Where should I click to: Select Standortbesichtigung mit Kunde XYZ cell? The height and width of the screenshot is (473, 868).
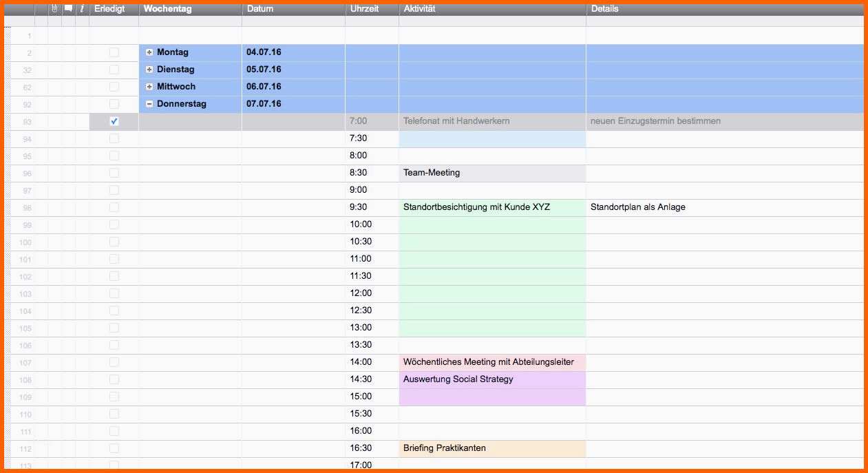(493, 207)
